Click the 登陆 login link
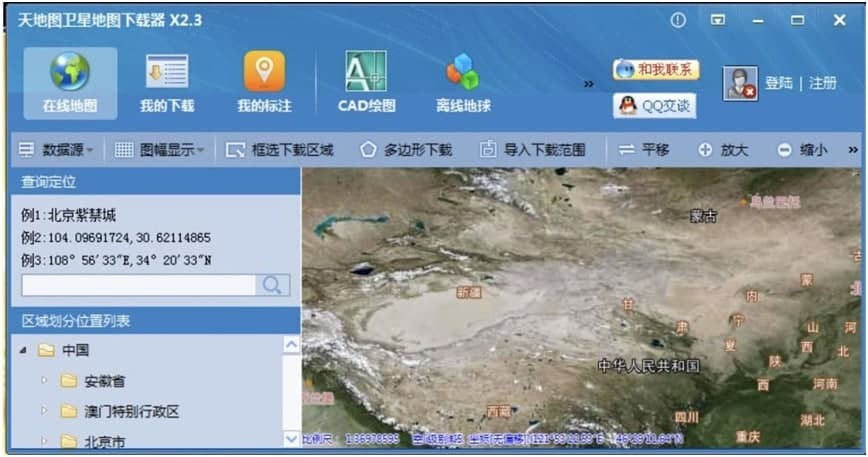868x457 pixels. 778,84
